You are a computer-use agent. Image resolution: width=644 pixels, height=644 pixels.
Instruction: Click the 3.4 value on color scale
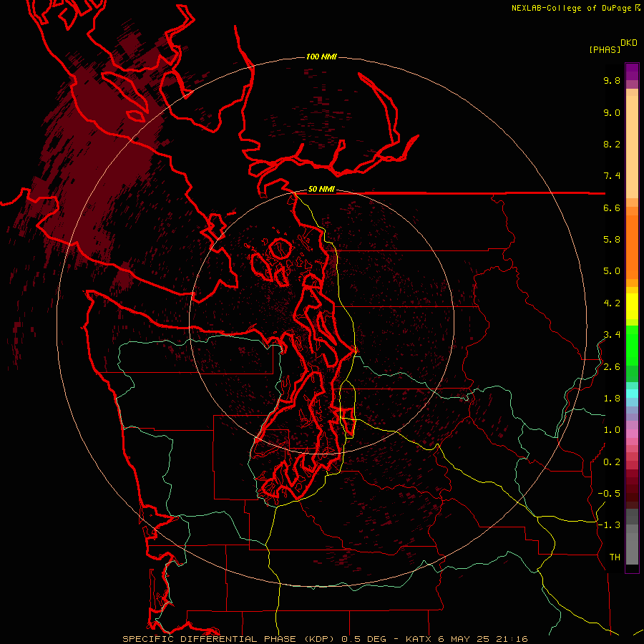pyautogui.click(x=612, y=335)
